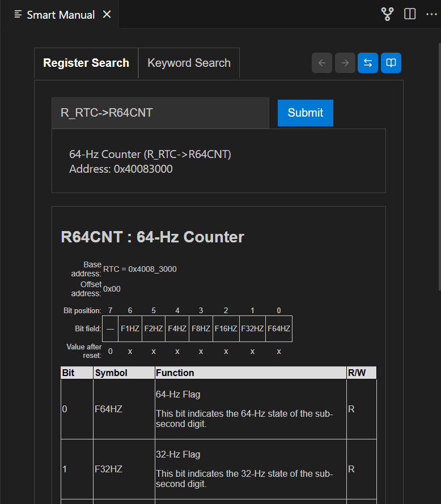Image resolution: width=441 pixels, height=504 pixels.
Task: Click the Smart Manual editor tab
Action: click(61, 14)
